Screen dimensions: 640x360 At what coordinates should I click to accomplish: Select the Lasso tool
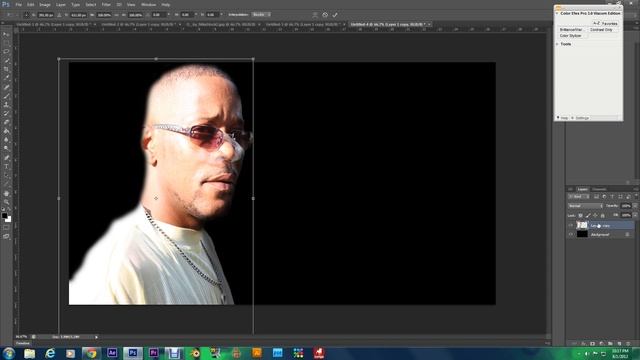6,51
